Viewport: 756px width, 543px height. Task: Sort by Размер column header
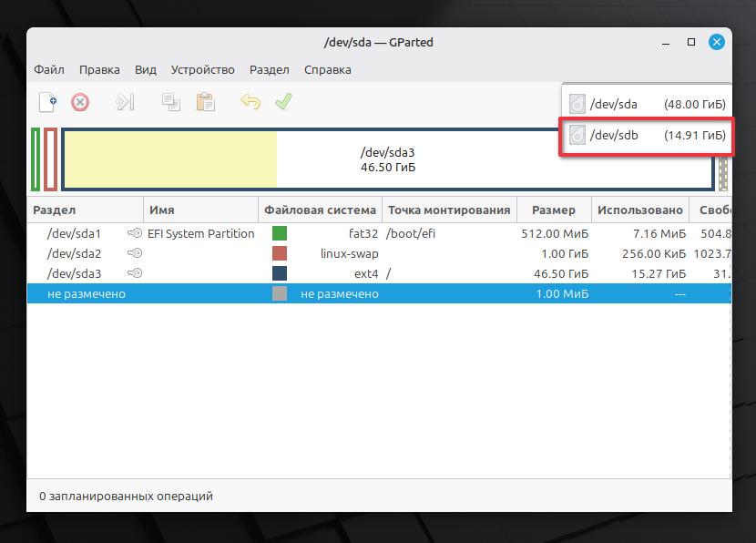point(554,210)
